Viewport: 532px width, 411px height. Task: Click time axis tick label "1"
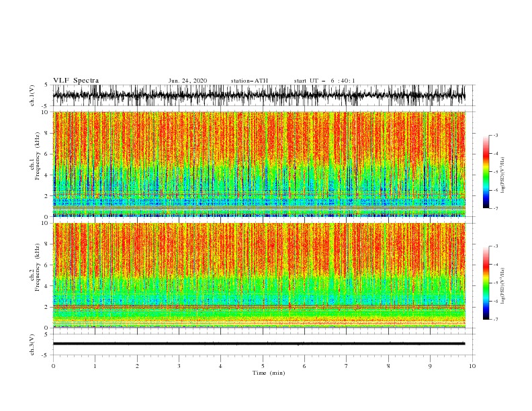(95, 366)
